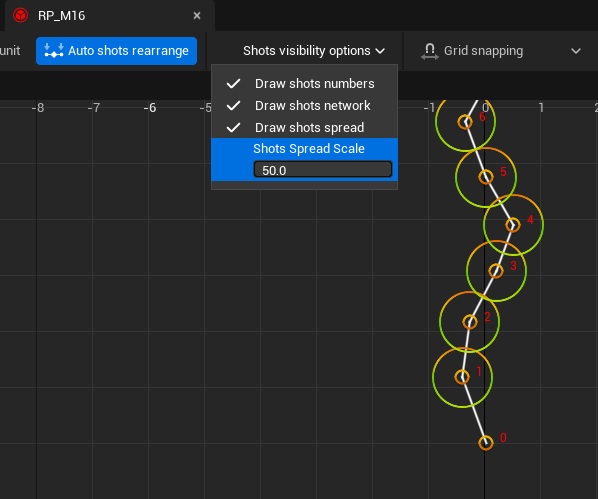Click the Auto shots rearrange button

coord(117,51)
